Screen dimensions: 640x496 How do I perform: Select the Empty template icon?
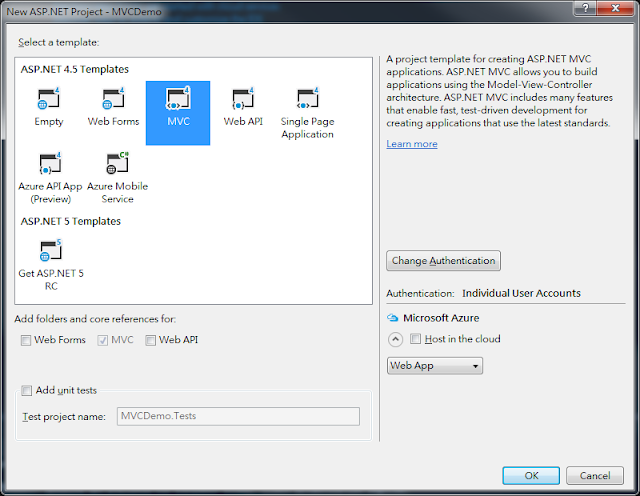pos(49,99)
